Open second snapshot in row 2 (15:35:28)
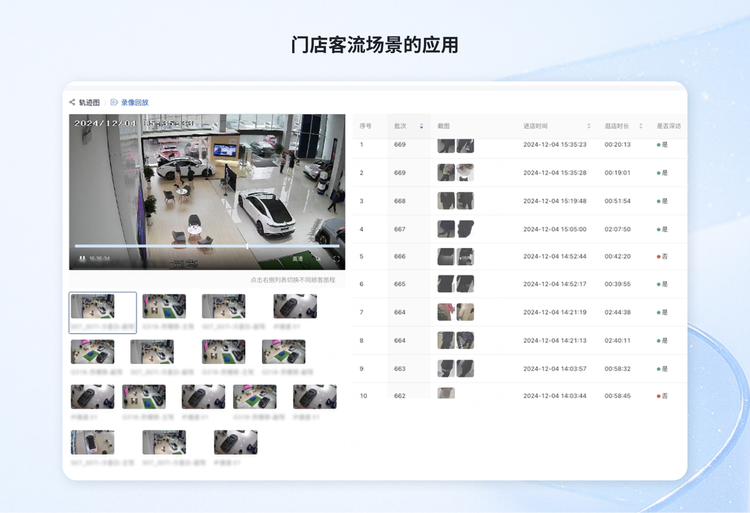The image size is (750, 513). pyautogui.click(x=465, y=173)
